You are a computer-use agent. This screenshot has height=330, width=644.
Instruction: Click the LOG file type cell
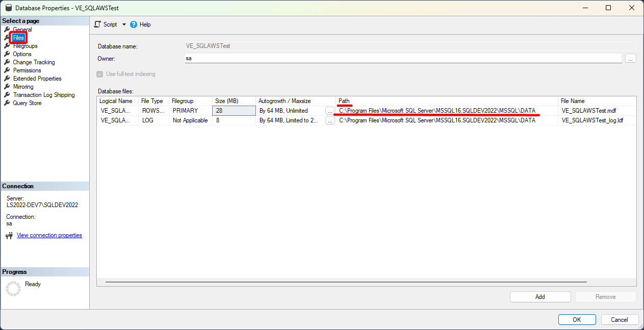coord(153,120)
